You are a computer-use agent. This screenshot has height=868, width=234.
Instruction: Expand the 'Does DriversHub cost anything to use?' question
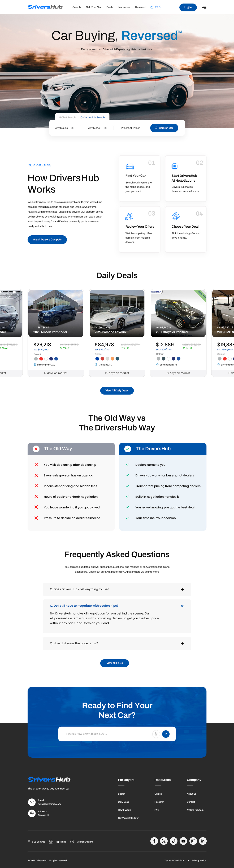click(117, 589)
